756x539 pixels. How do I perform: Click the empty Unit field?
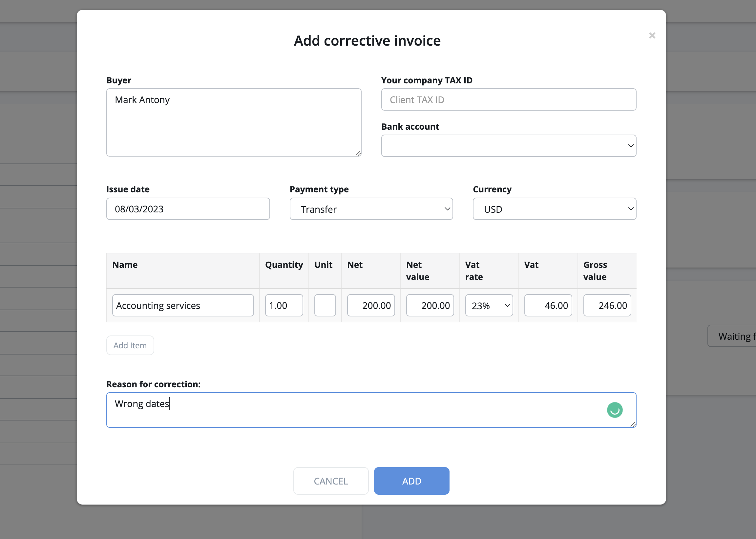325,305
